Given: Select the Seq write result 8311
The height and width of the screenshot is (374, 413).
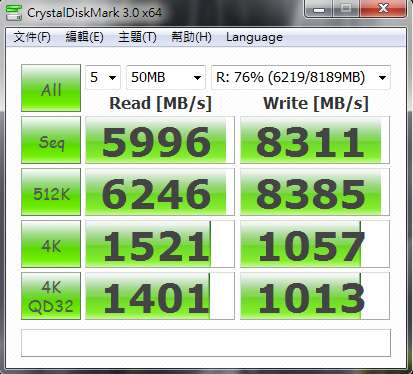Looking at the screenshot, I should [315, 140].
